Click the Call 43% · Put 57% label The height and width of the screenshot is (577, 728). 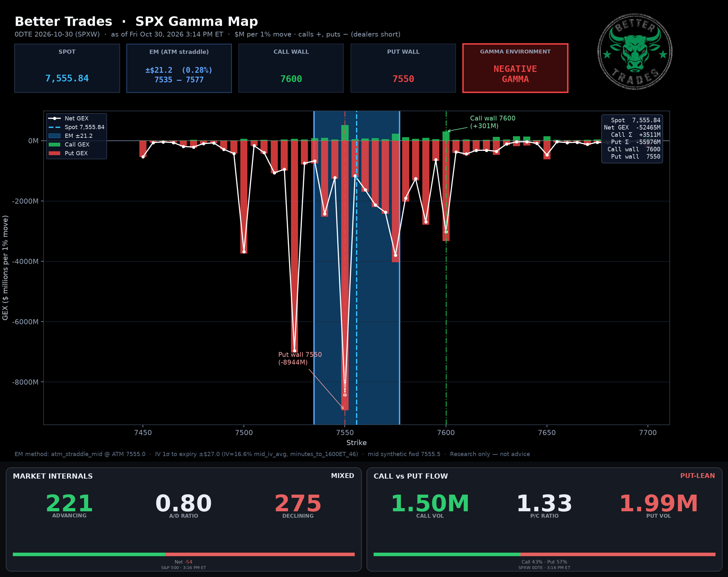coord(544,562)
